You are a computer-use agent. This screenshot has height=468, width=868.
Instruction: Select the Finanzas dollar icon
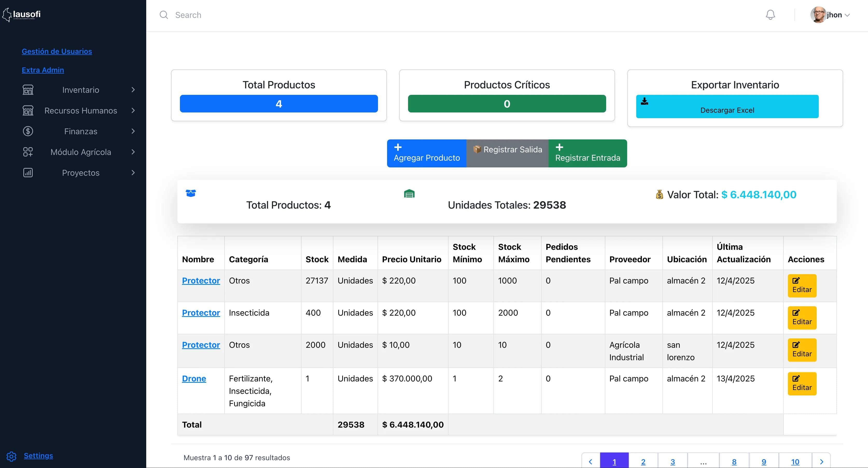point(28,131)
